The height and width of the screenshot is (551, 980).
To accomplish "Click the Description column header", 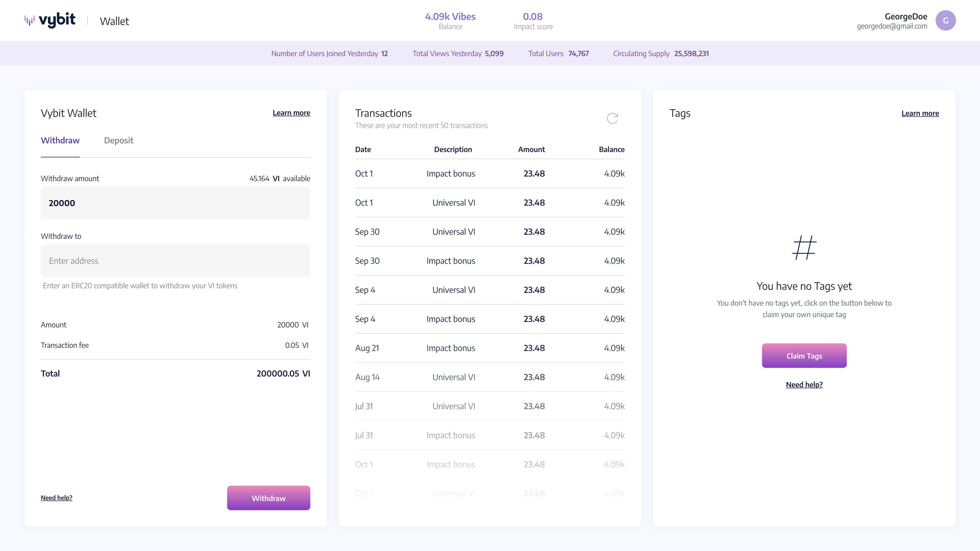I will pyautogui.click(x=453, y=149).
